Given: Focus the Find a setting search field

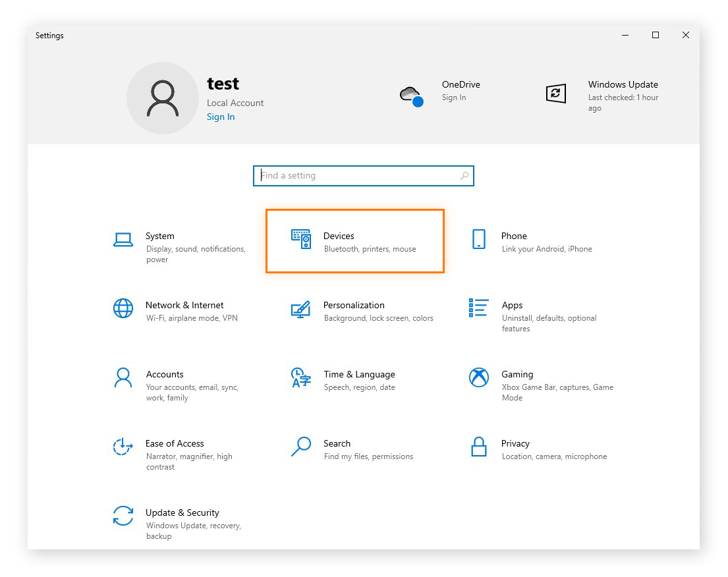Looking at the screenshot, I should [x=364, y=175].
